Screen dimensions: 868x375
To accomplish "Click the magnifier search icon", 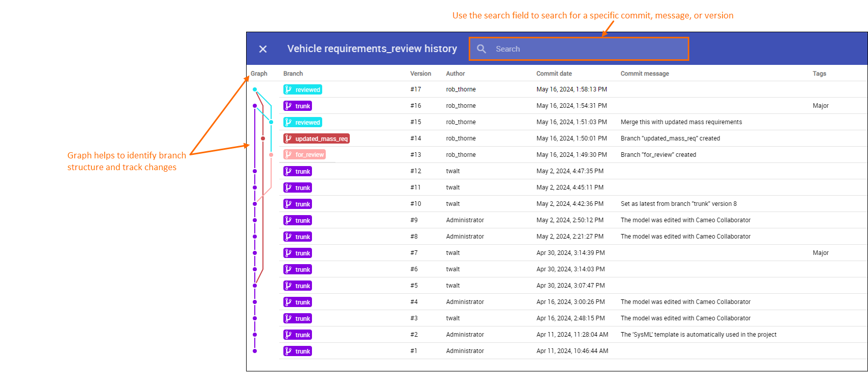I will tap(481, 49).
